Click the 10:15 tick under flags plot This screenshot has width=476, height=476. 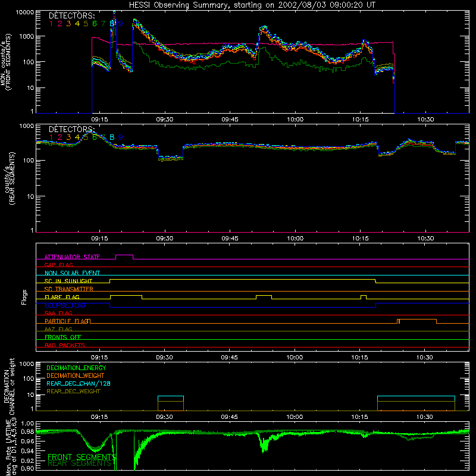tap(360, 358)
